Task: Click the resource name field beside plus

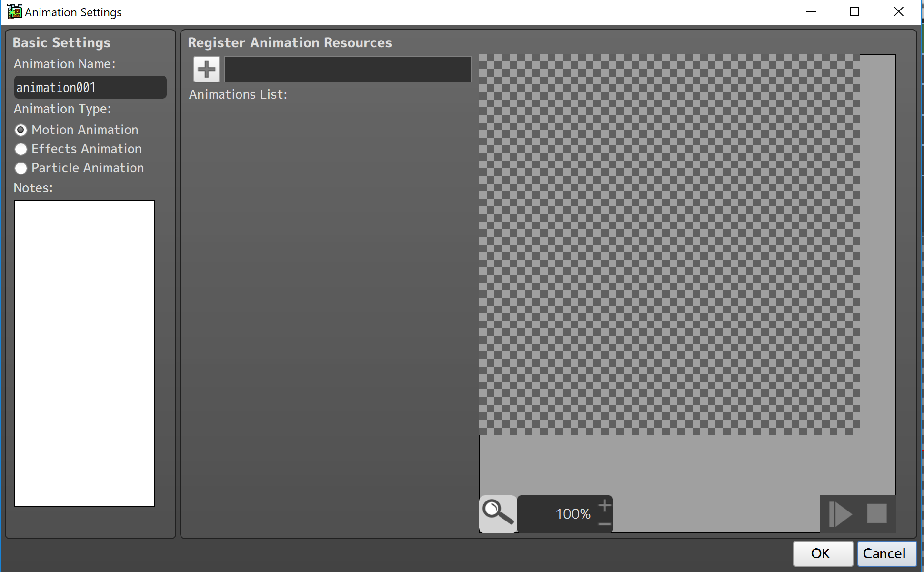Action: pos(347,70)
